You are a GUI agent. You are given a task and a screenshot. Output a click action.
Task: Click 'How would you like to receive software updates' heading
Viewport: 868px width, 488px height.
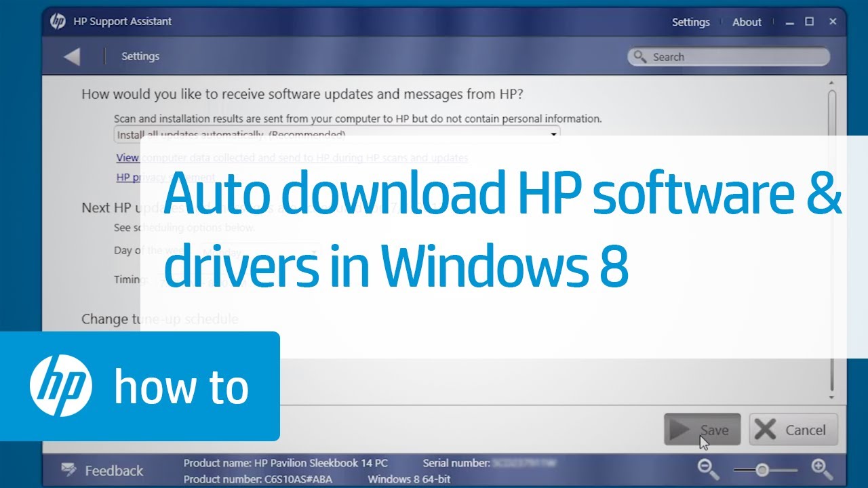(302, 94)
